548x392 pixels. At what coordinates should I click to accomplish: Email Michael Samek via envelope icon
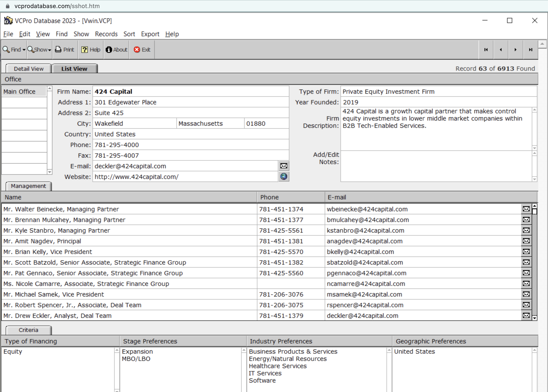pyautogui.click(x=526, y=294)
